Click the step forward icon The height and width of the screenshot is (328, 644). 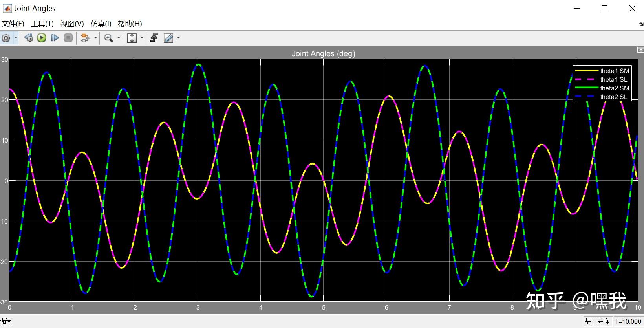pos(55,38)
